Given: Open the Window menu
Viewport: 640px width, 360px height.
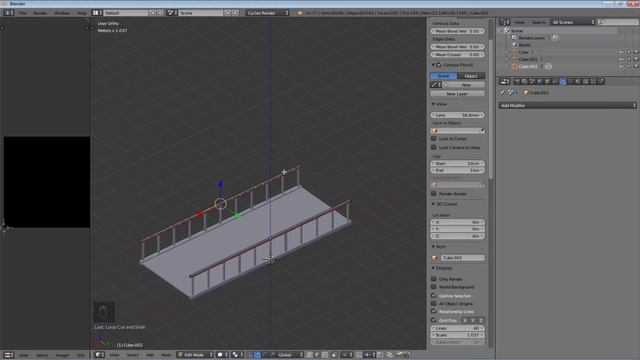Looking at the screenshot, I should click(x=62, y=13).
